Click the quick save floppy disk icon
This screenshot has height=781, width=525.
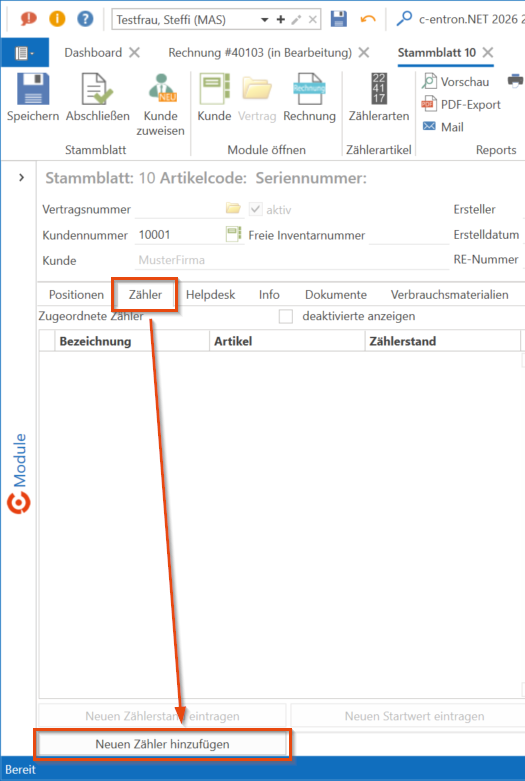click(339, 19)
